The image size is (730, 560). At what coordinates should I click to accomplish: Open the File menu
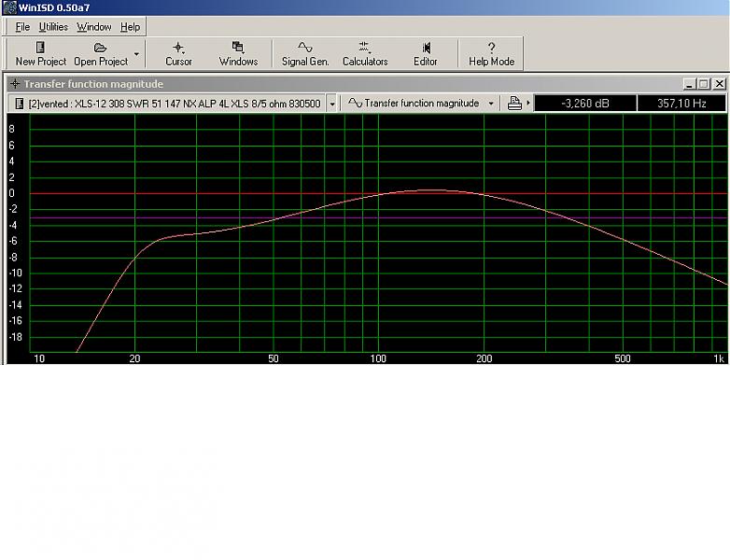click(x=22, y=27)
